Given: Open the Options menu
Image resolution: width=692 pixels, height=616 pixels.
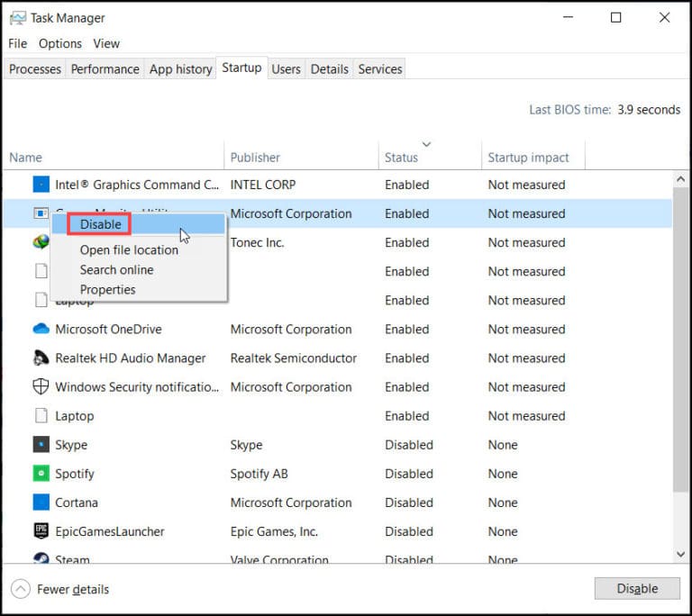Looking at the screenshot, I should tap(60, 44).
